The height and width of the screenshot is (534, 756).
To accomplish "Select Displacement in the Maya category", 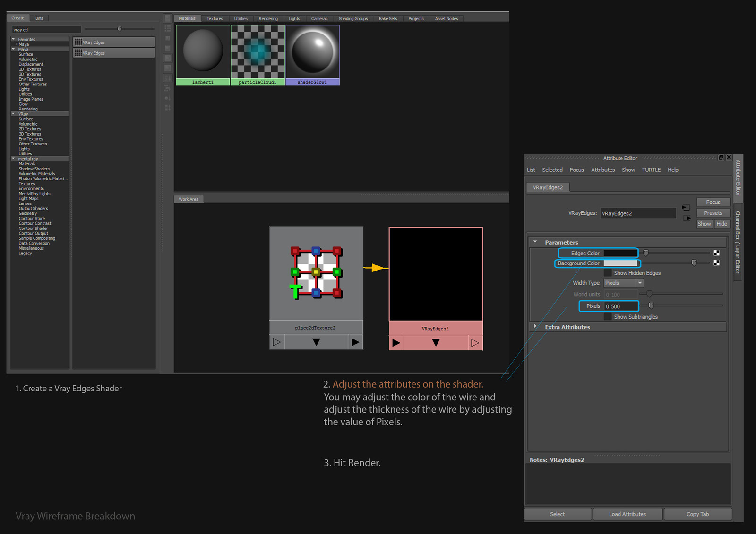I will pyautogui.click(x=31, y=64).
